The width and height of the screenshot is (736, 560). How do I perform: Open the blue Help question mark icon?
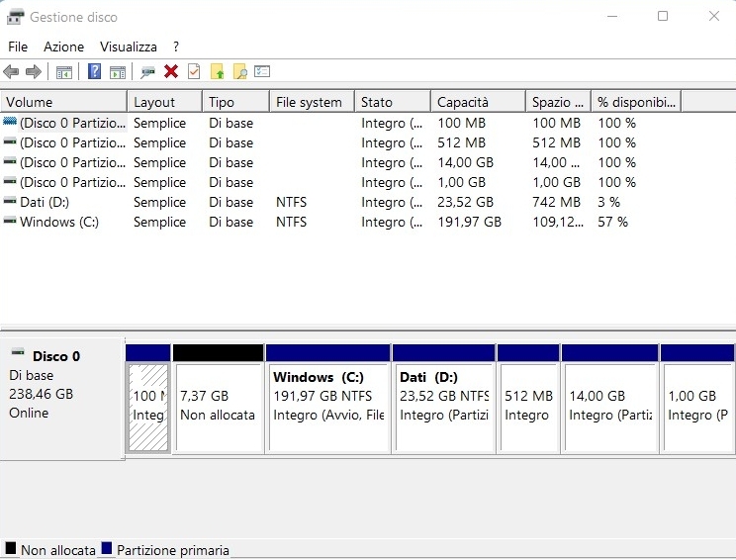coord(94,71)
